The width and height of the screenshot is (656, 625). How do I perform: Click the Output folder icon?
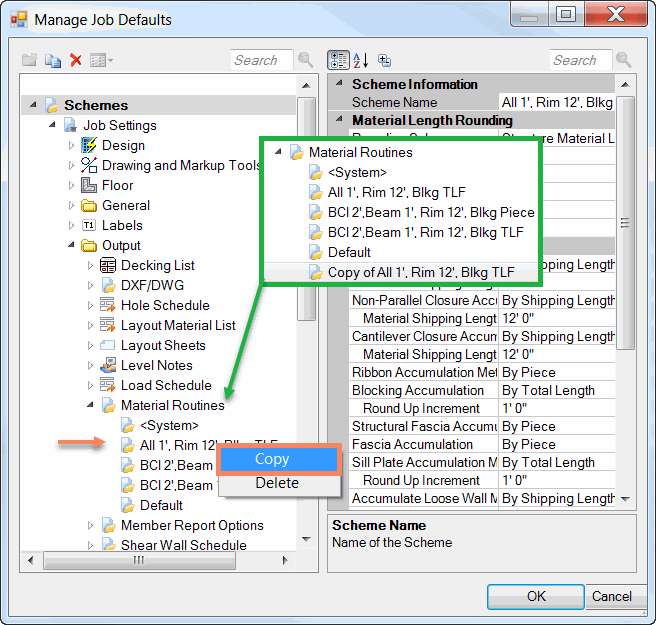[89, 246]
